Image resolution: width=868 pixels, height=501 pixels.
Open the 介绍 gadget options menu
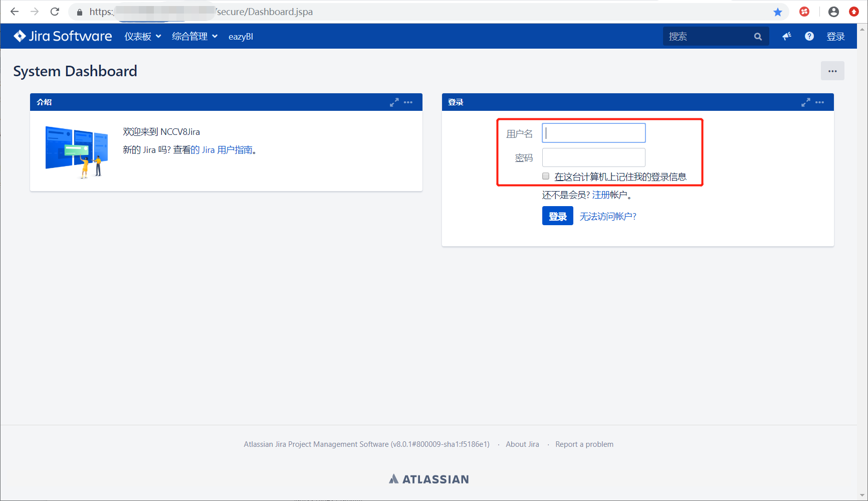point(408,102)
